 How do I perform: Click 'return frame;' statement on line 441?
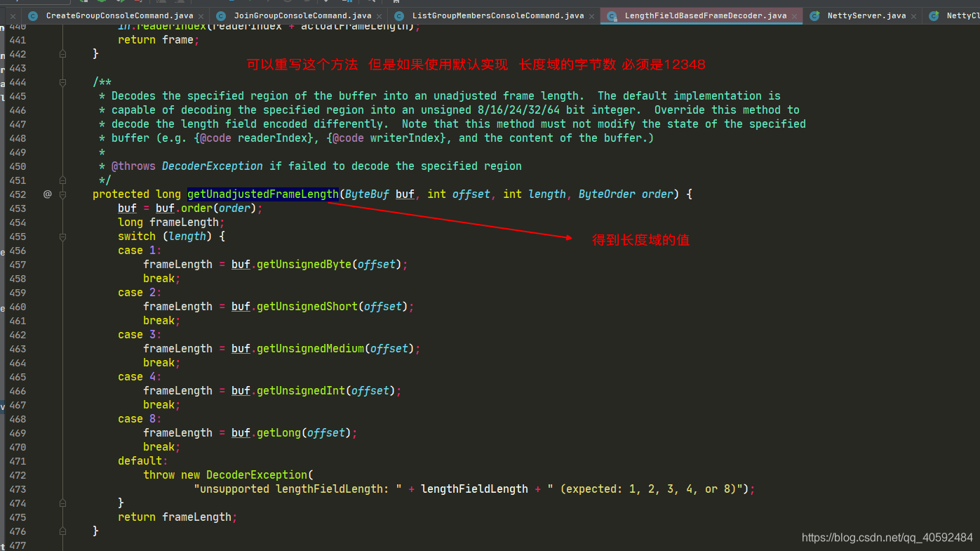[x=159, y=40]
